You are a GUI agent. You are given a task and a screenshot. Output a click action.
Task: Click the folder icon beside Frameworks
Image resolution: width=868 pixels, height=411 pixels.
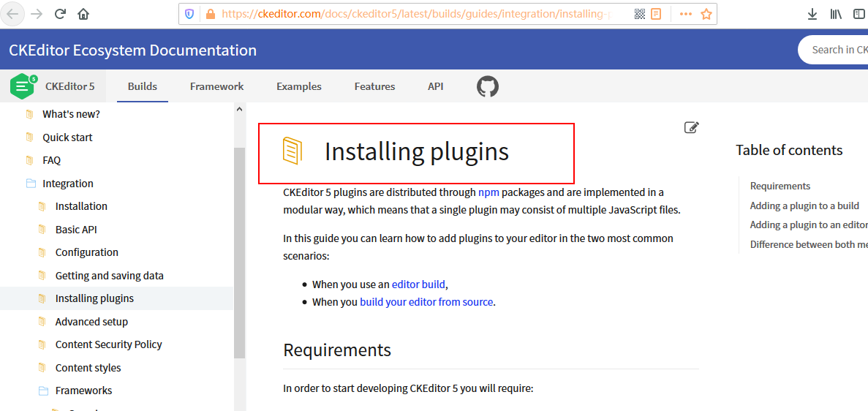(44, 391)
